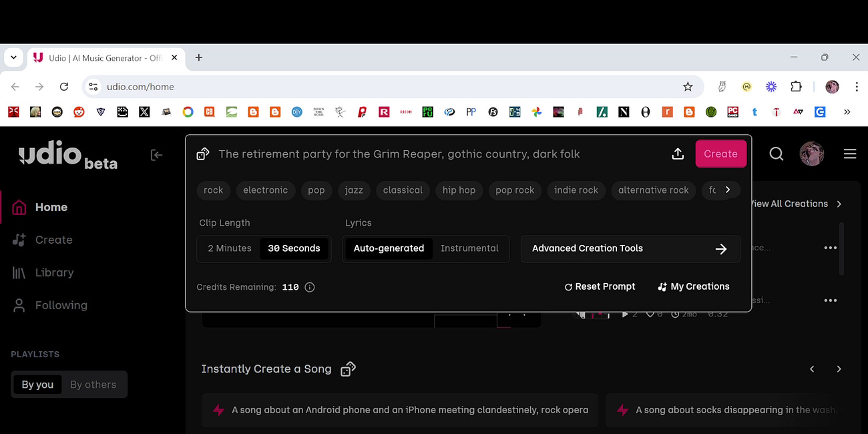The width and height of the screenshot is (868, 434).
Task: Choose Instrumental lyrics option
Action: [x=469, y=248]
